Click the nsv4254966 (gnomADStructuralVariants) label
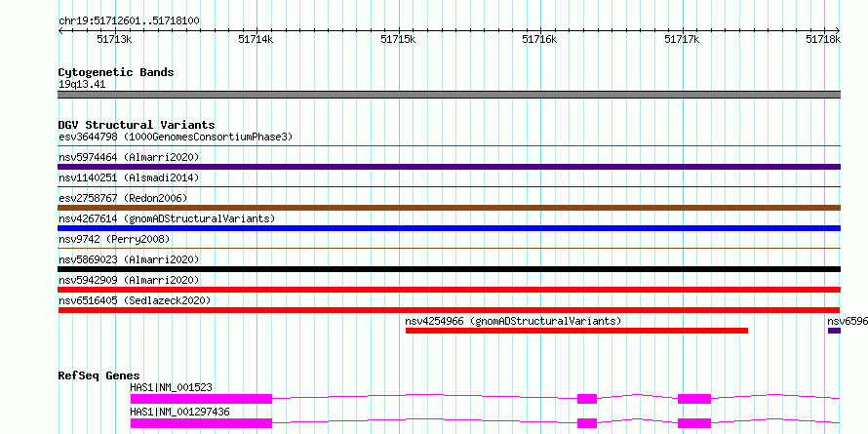 click(x=513, y=321)
